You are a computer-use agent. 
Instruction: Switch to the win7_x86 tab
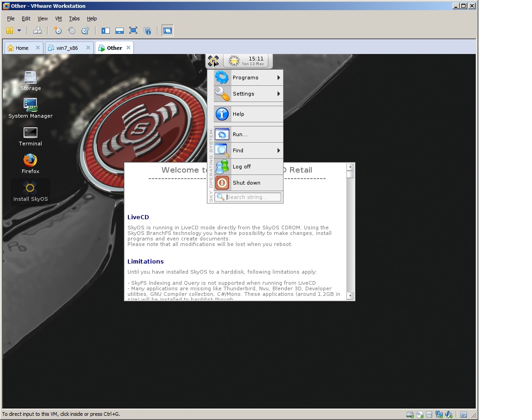tap(67, 48)
